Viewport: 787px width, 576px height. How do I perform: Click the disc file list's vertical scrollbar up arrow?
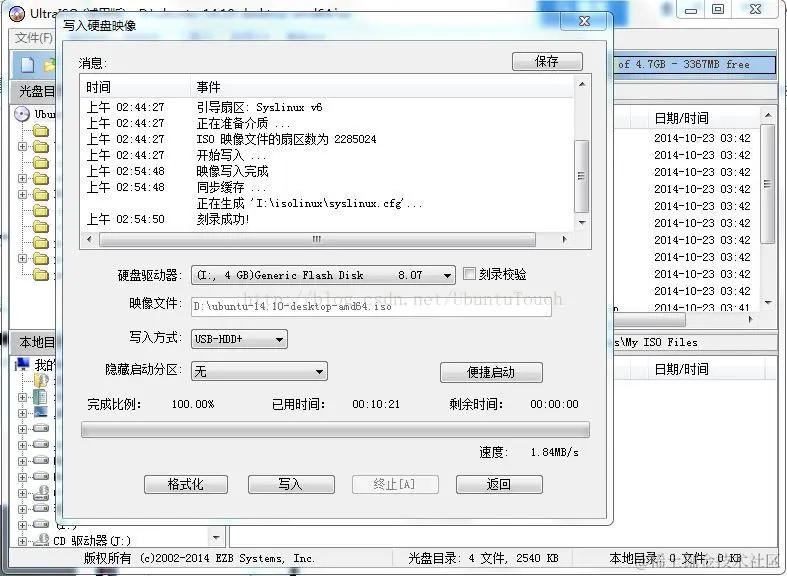[x=768, y=115]
